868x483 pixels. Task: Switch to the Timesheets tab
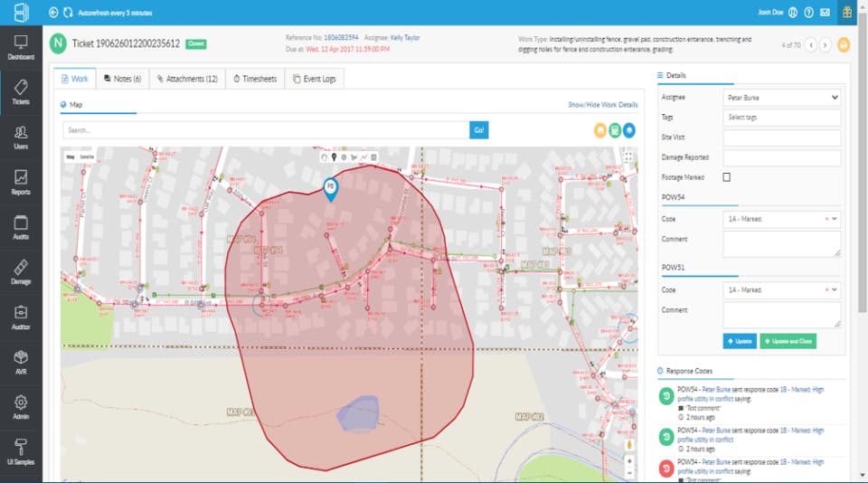[x=255, y=79]
